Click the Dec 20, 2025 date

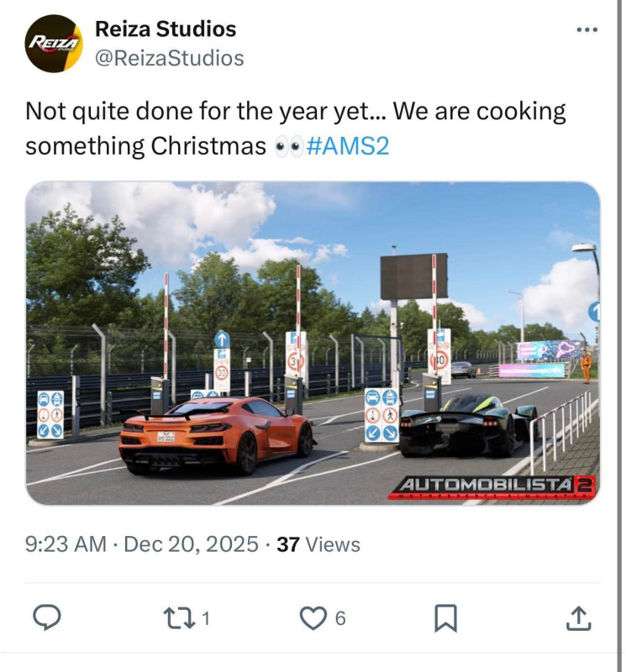[192, 544]
